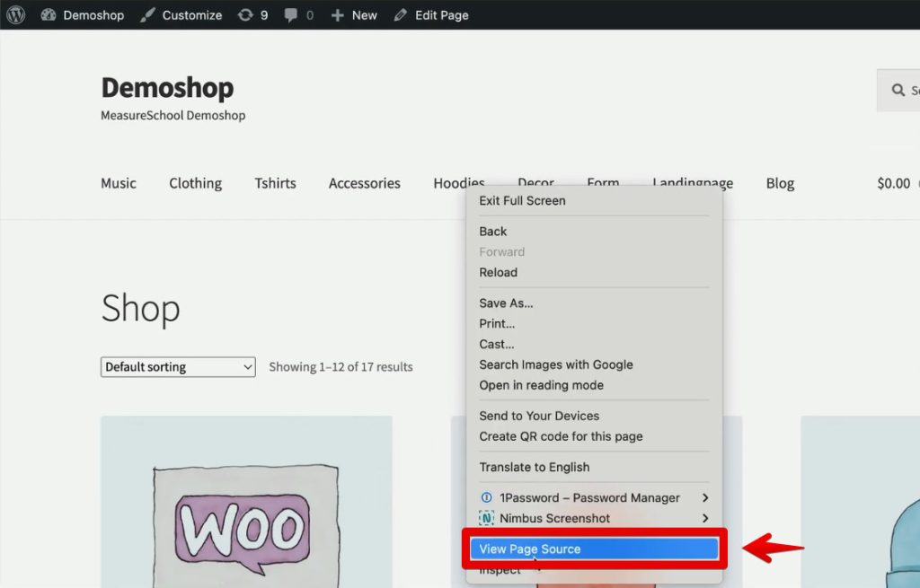
Task: Choose Translate to English
Action: 594,467
